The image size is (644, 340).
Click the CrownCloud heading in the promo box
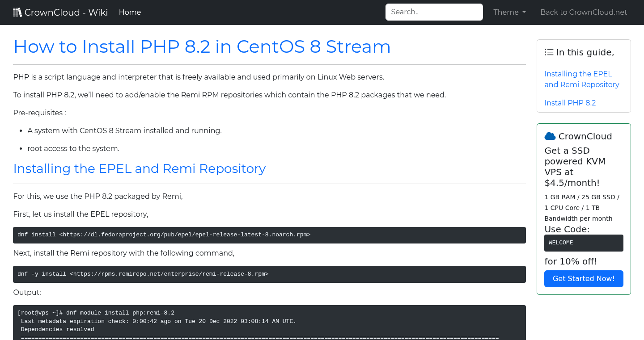tap(585, 136)
